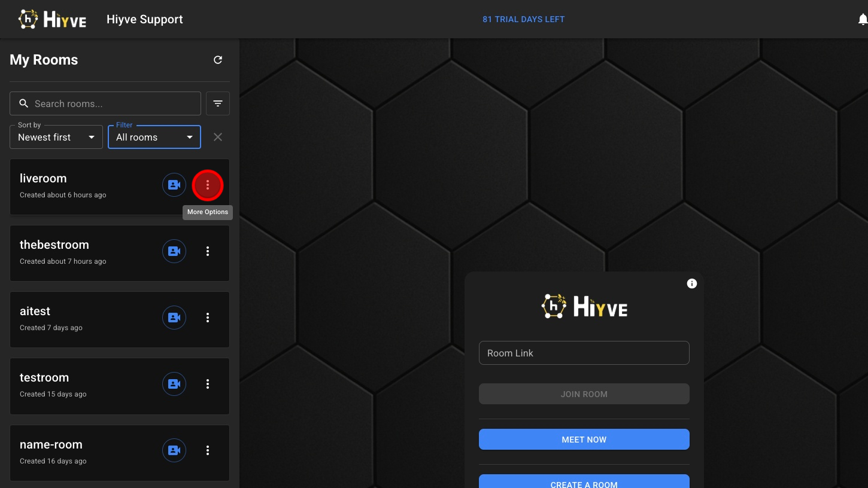Clear filters with the X icon

click(x=218, y=137)
